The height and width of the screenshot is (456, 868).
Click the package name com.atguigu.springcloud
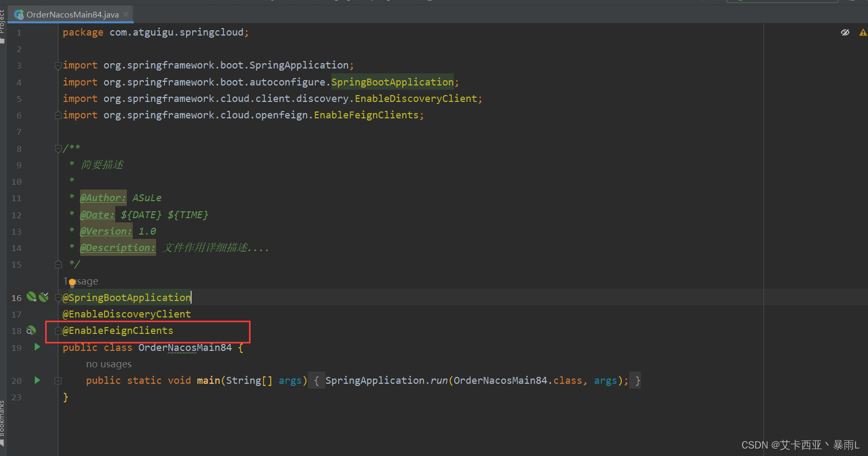click(x=176, y=32)
